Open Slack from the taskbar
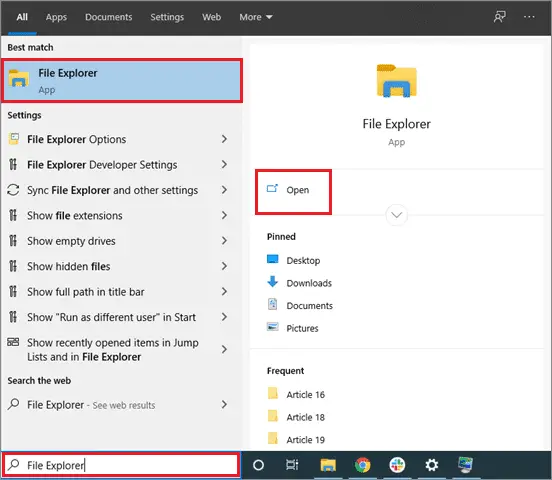Viewport: 552px width, 480px height. pyautogui.click(x=397, y=465)
